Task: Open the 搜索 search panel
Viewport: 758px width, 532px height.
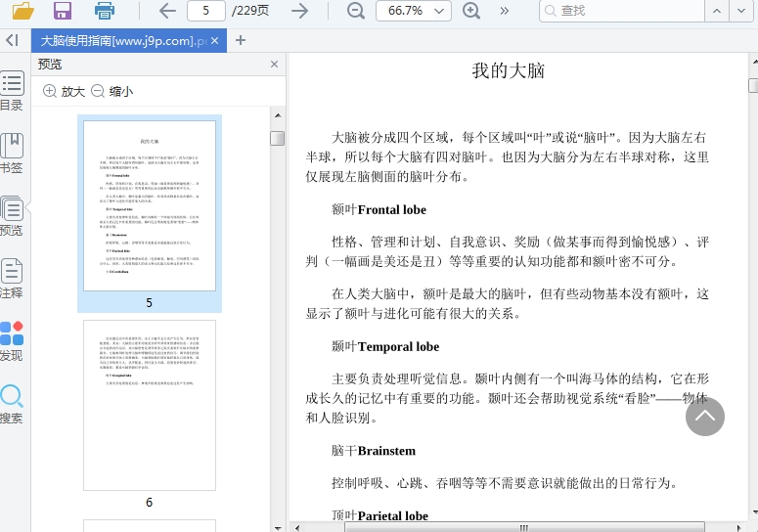Action: coord(12,404)
